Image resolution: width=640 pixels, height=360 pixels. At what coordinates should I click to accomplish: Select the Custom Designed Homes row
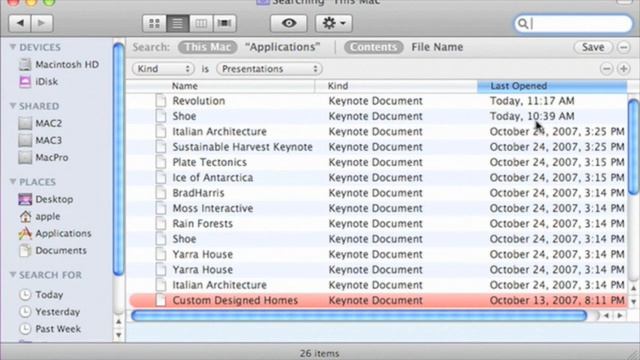(x=377, y=300)
